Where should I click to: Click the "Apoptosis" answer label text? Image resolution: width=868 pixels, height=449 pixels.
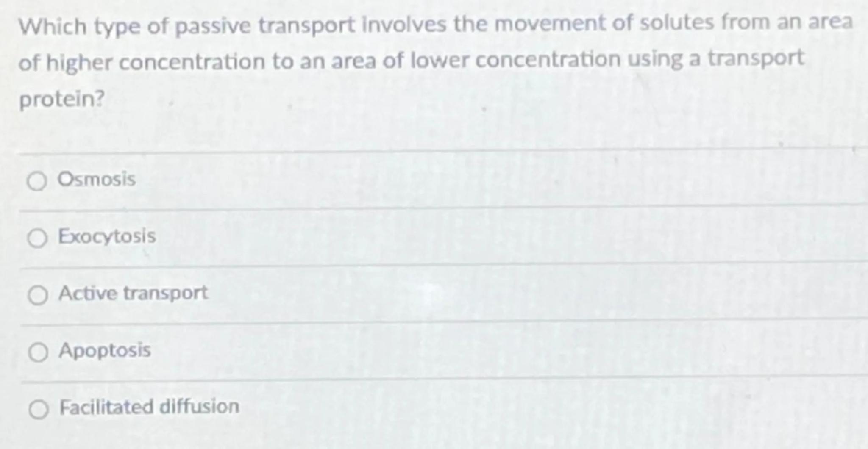coord(105,350)
